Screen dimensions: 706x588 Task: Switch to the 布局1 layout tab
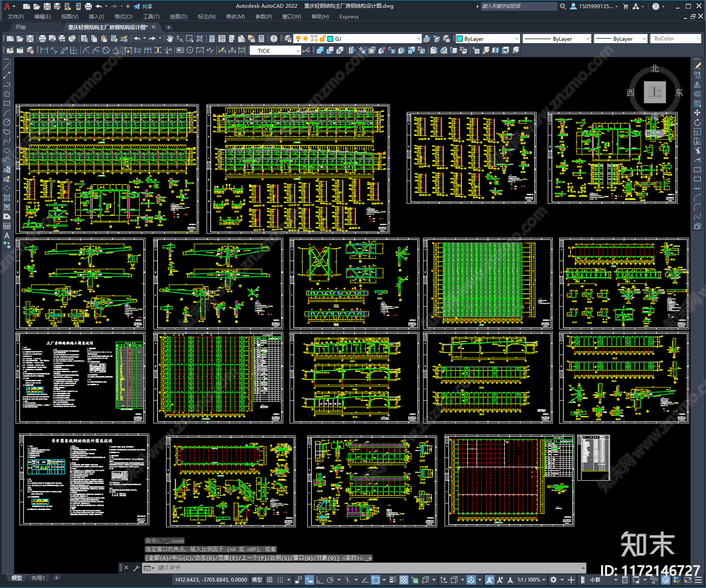point(38,578)
